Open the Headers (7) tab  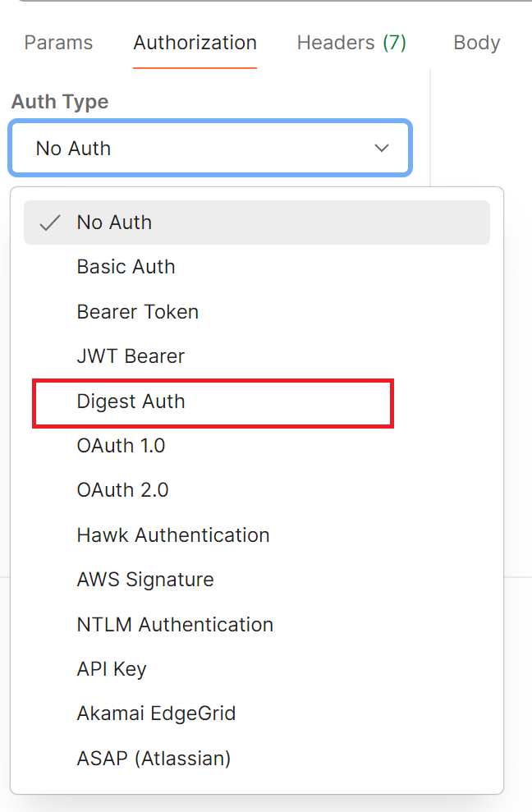(351, 43)
